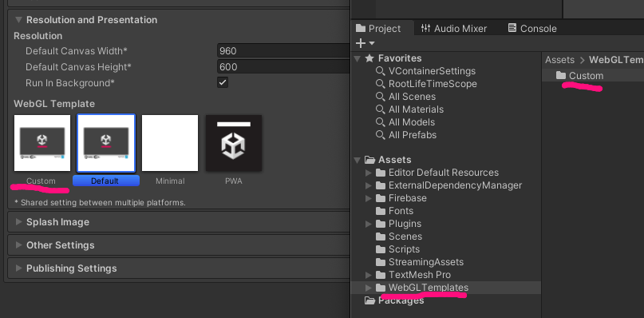Image resolution: width=644 pixels, height=318 pixels.
Task: Click the Default Canvas Height field
Action: [x=283, y=66]
